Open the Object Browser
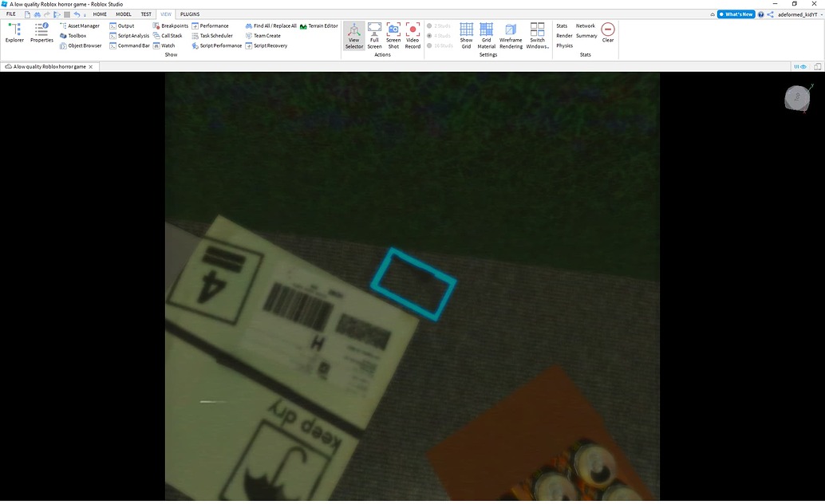The image size is (825, 504). 83,45
